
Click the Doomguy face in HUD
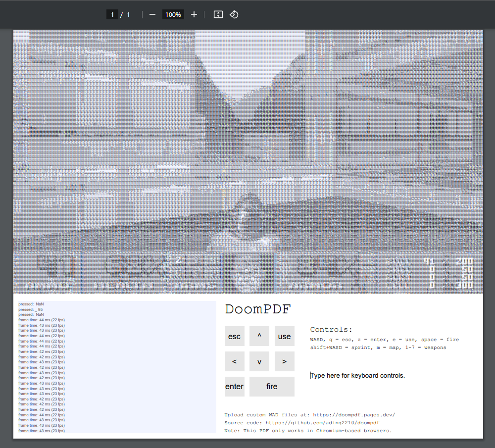(249, 273)
